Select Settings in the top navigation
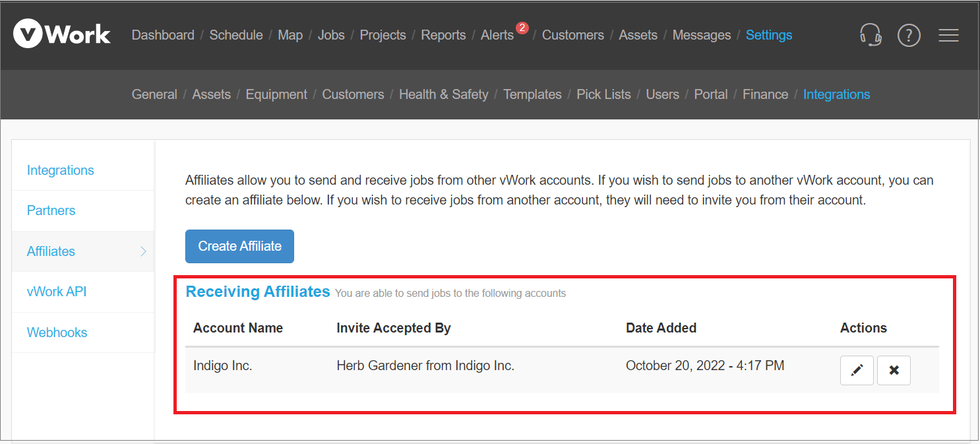Image resolution: width=980 pixels, height=444 pixels. (x=769, y=35)
